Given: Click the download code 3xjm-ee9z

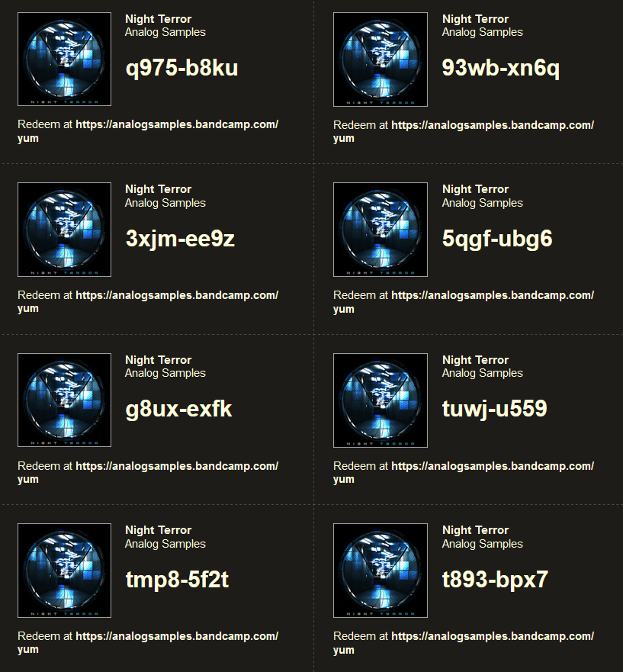Looking at the screenshot, I should click(x=180, y=240).
